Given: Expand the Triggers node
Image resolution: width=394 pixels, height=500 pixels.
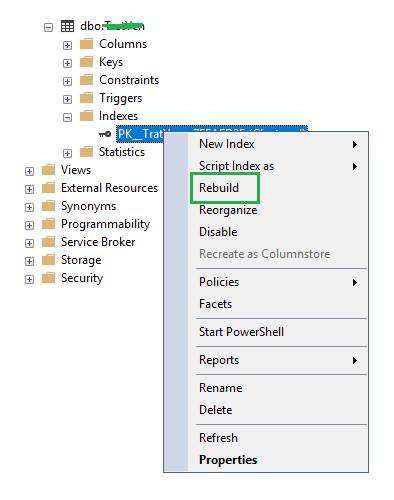Looking at the screenshot, I should tap(67, 99).
